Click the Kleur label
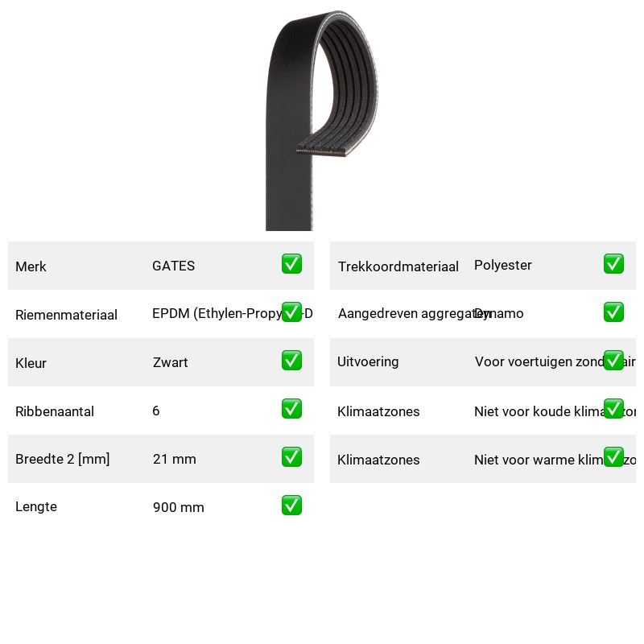644x644 pixels. [x=31, y=363]
